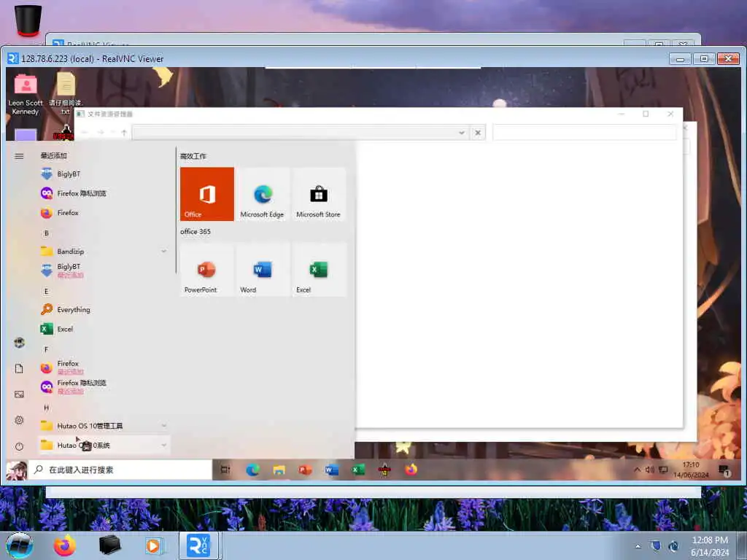
Task: Click the office 365 tile group header
Action: coord(196,231)
